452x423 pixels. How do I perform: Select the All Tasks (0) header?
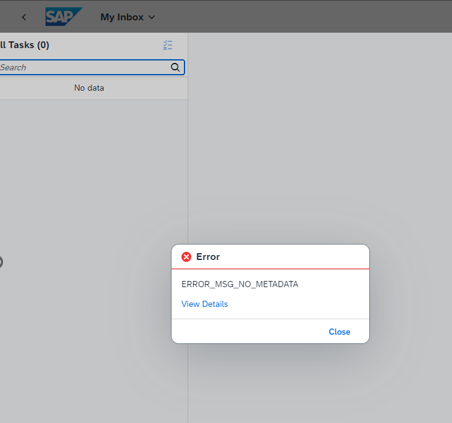25,45
